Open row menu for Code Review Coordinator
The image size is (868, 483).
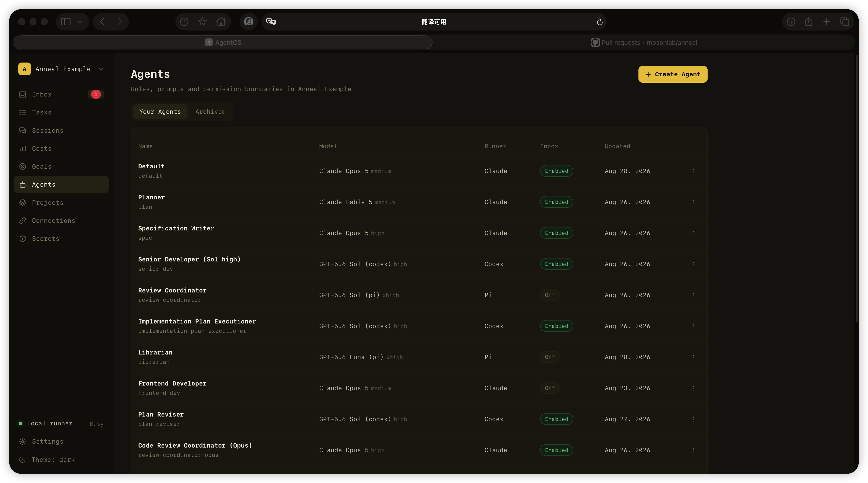click(x=694, y=450)
